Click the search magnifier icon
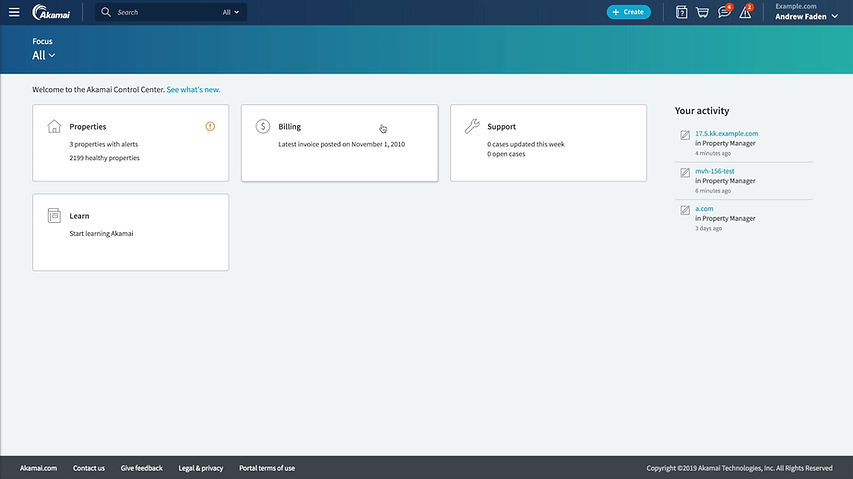The width and height of the screenshot is (853, 479). (106, 12)
